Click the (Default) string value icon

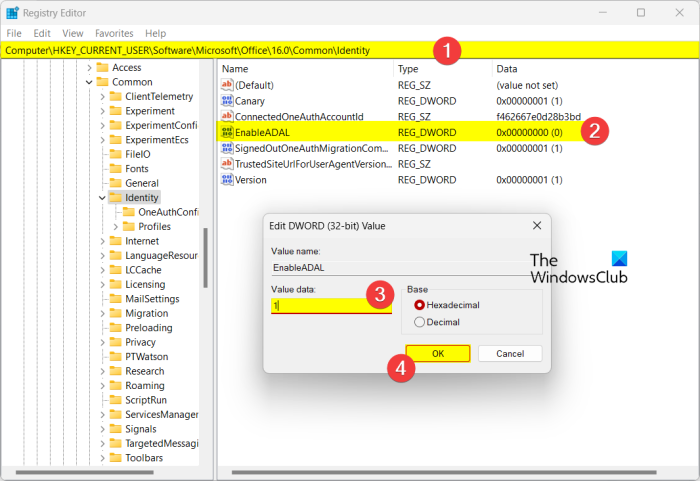(227, 85)
